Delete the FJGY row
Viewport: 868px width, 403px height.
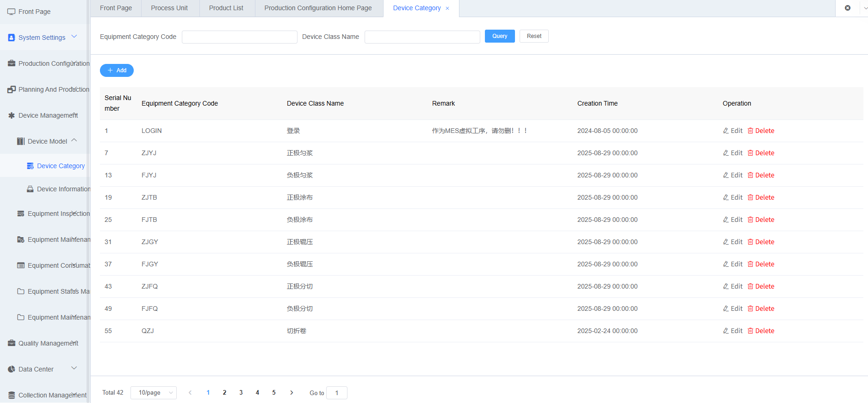click(761, 264)
